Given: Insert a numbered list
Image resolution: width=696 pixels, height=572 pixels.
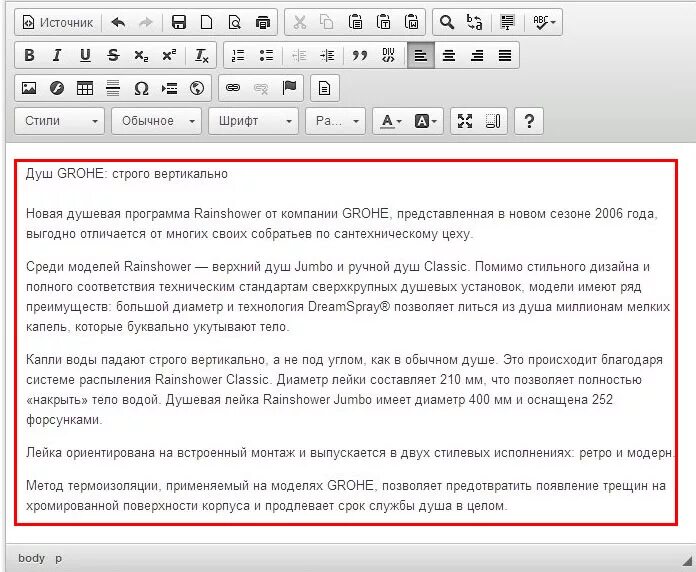Looking at the screenshot, I should click(238, 55).
